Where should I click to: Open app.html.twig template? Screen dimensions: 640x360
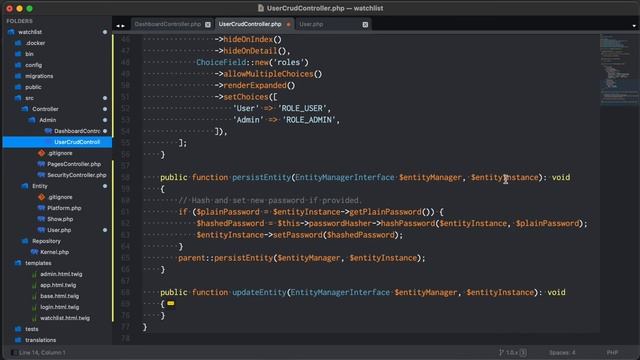point(58,285)
